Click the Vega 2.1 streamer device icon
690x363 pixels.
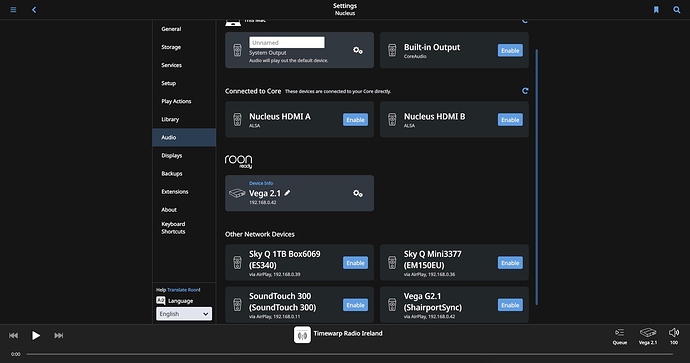click(x=237, y=193)
